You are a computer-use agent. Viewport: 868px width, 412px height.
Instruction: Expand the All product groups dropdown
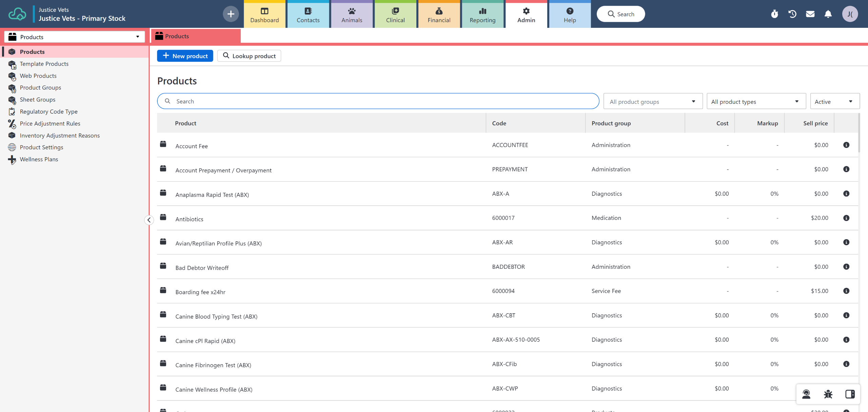click(x=653, y=101)
